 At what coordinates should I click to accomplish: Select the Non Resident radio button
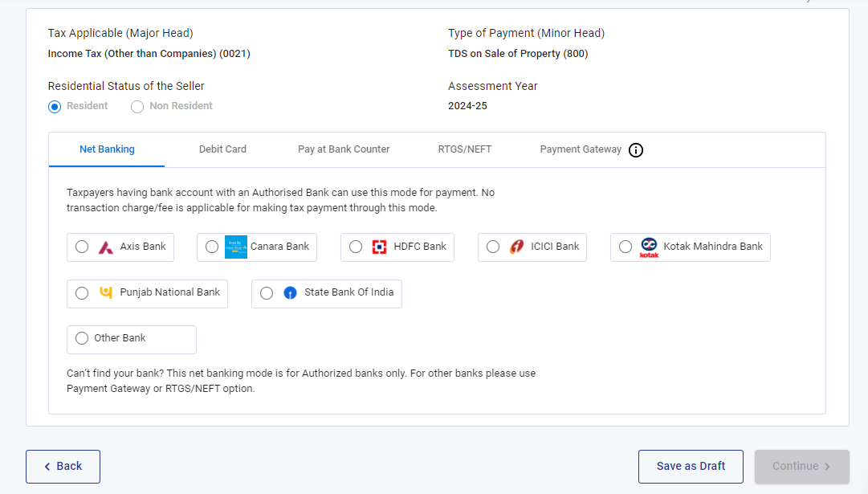coord(137,106)
